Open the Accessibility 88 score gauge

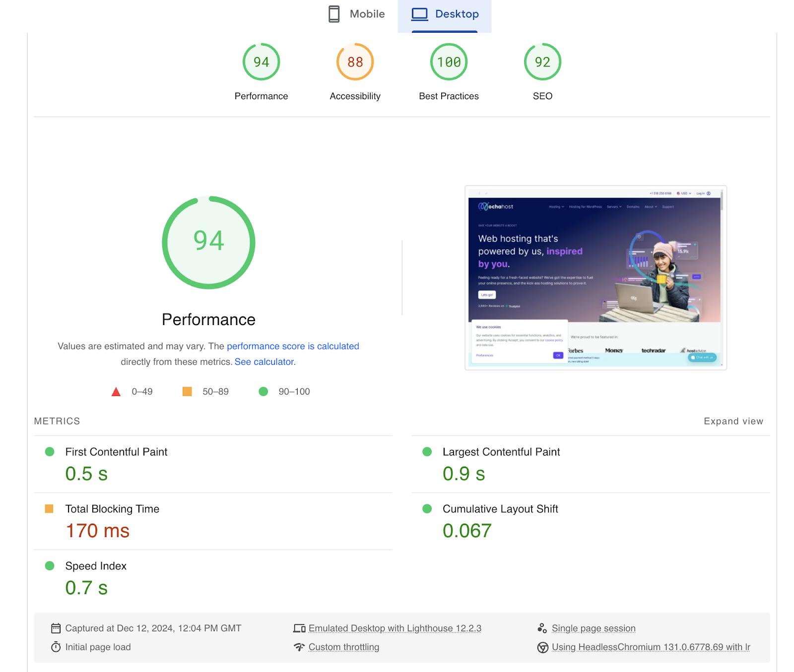(x=355, y=62)
